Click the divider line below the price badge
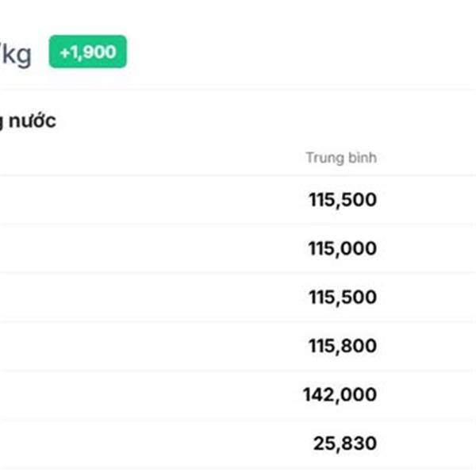The height and width of the screenshot is (476, 476). pyautogui.click(x=238, y=89)
